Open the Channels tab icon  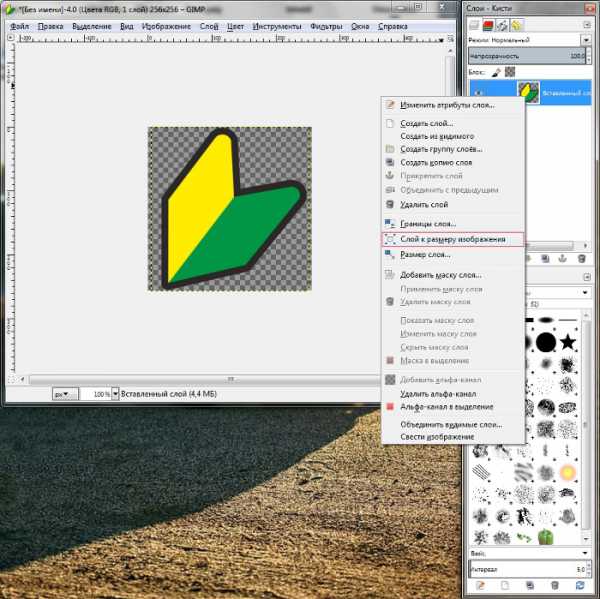pos(488,25)
